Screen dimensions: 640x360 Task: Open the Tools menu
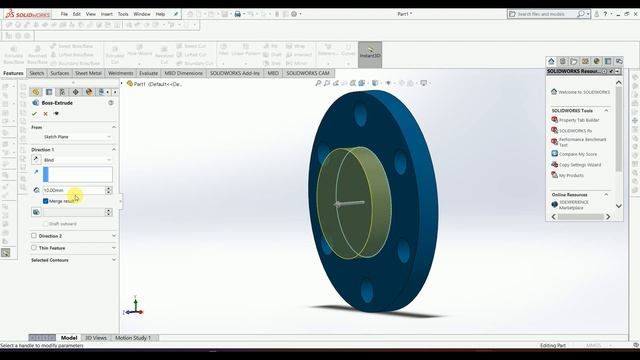[x=123, y=14]
